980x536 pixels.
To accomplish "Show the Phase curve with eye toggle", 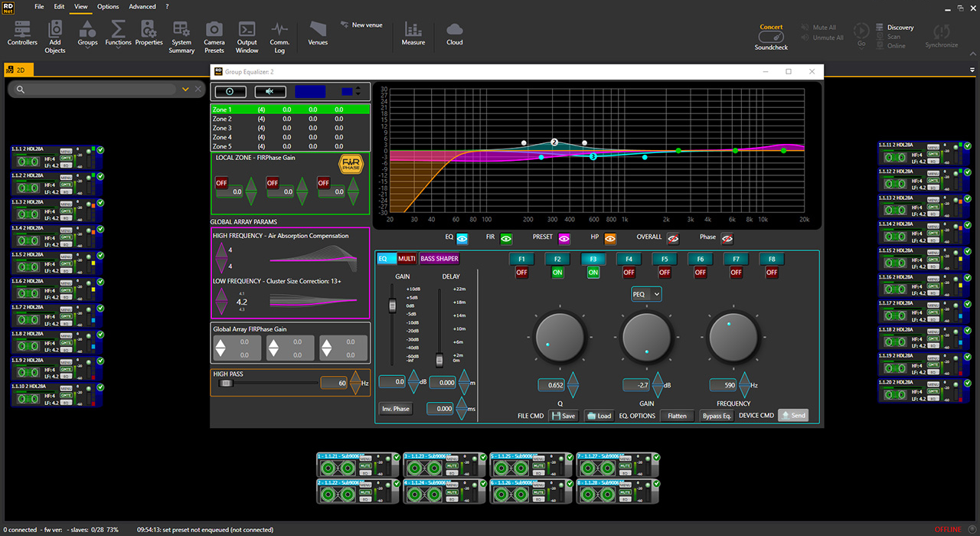I will (727, 238).
